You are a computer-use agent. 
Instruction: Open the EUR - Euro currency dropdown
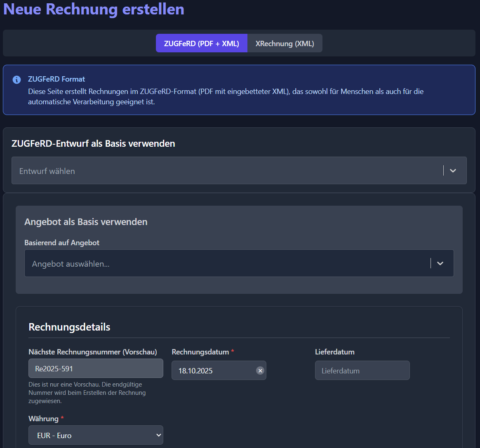click(x=96, y=435)
